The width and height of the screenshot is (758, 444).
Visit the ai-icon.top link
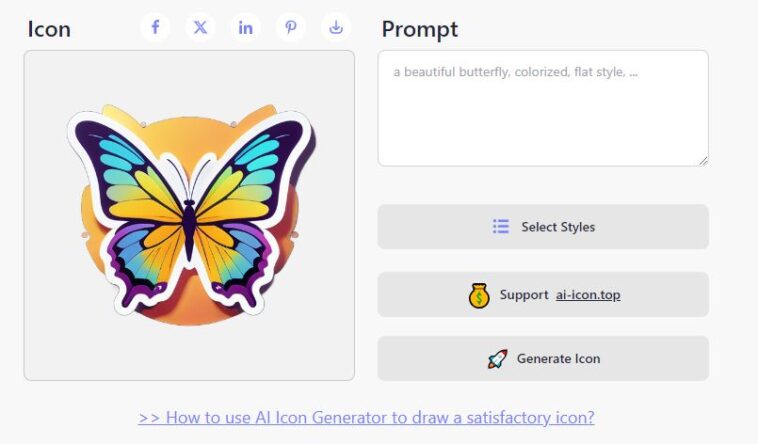[588, 295]
